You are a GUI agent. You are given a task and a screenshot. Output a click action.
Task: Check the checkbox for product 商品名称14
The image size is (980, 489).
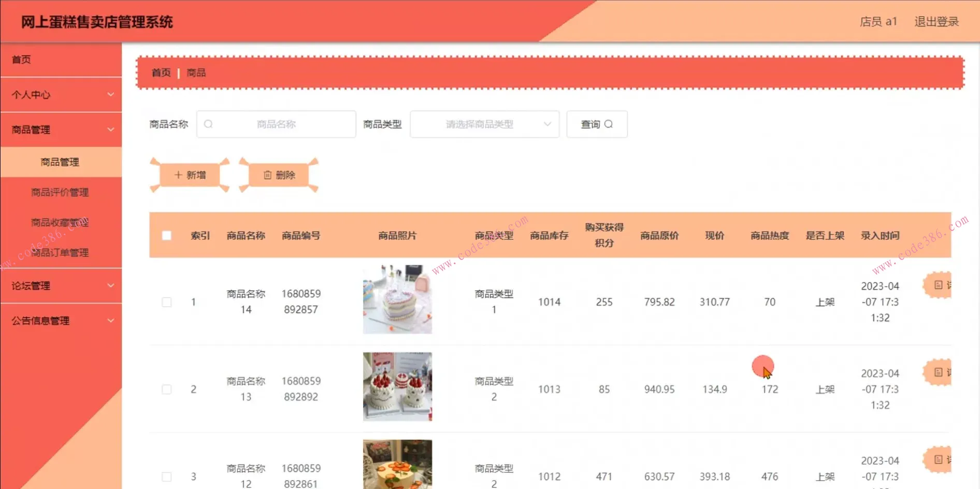(166, 302)
